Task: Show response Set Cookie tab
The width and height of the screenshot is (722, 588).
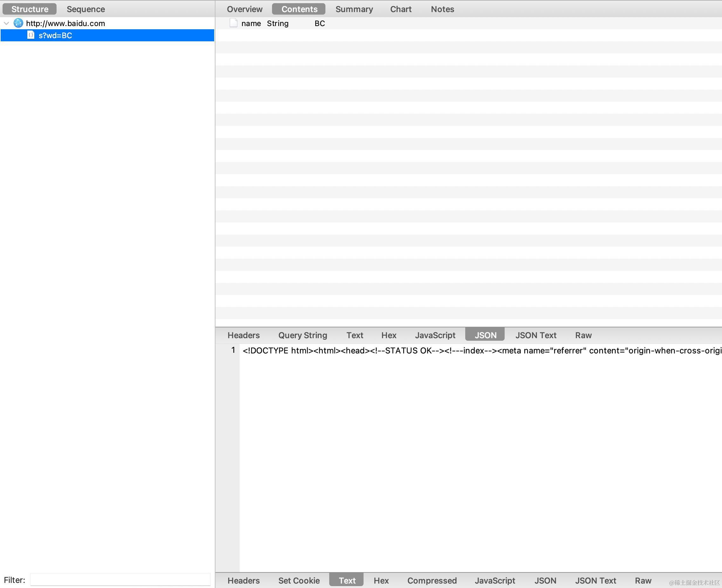Action: point(299,581)
